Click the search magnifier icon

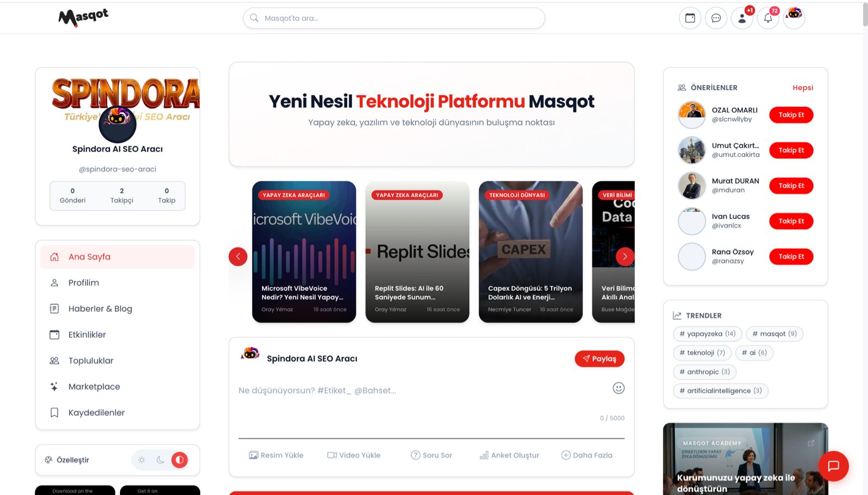click(x=254, y=18)
